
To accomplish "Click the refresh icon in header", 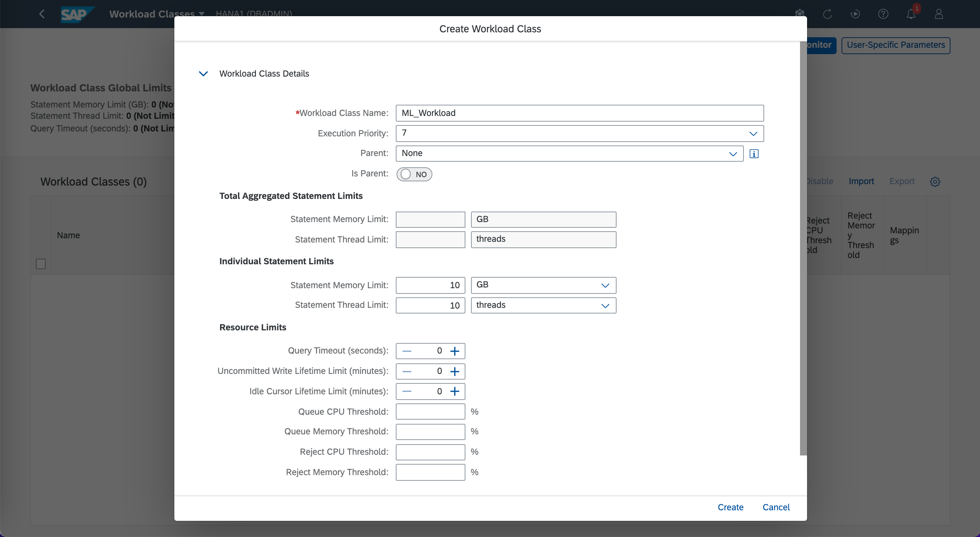I will 827,14.
